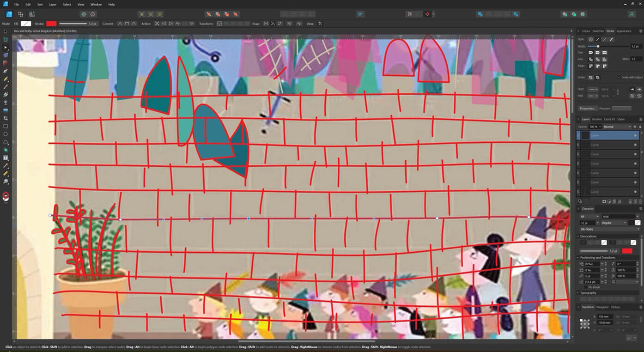
Task: Switch to the Swatches tab
Action: 598,31
